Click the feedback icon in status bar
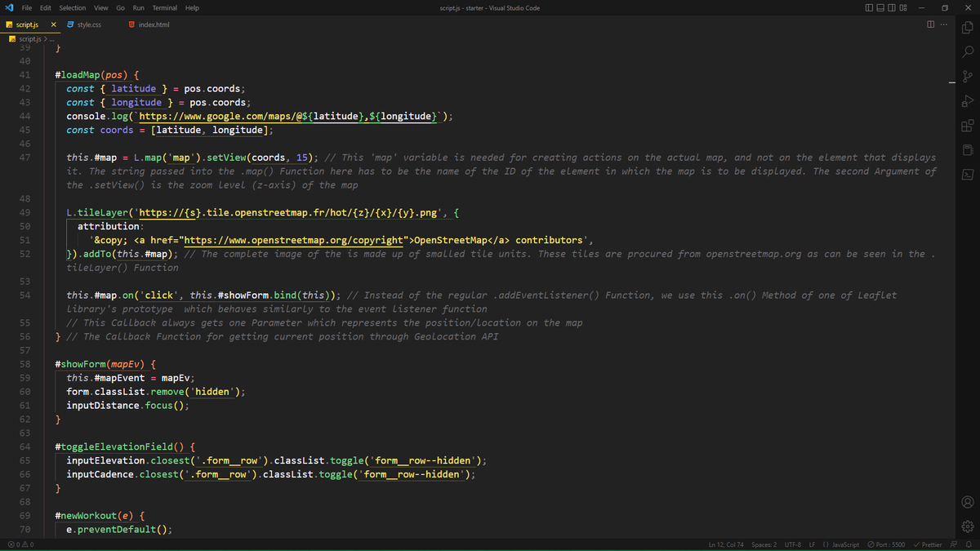The image size is (980, 551). pos(954,544)
